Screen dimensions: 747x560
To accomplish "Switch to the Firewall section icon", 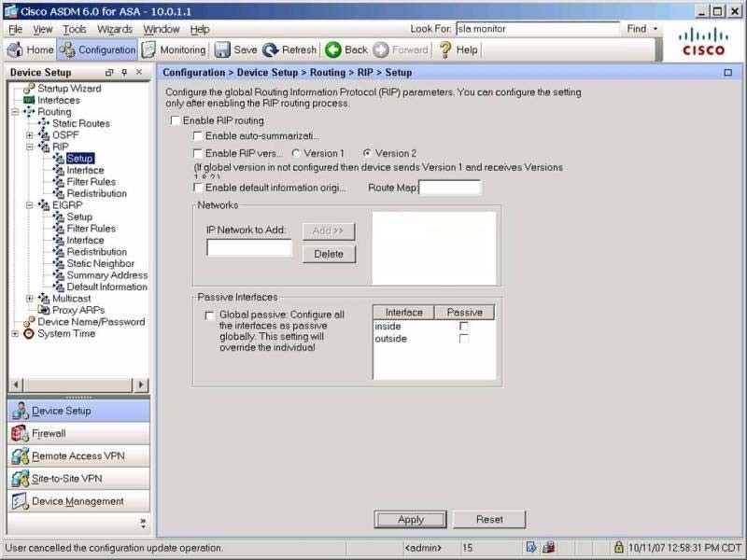I will tap(20, 433).
